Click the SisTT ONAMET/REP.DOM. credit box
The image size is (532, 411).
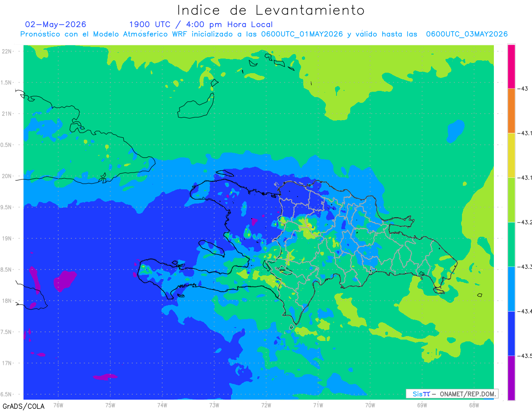coord(452,394)
